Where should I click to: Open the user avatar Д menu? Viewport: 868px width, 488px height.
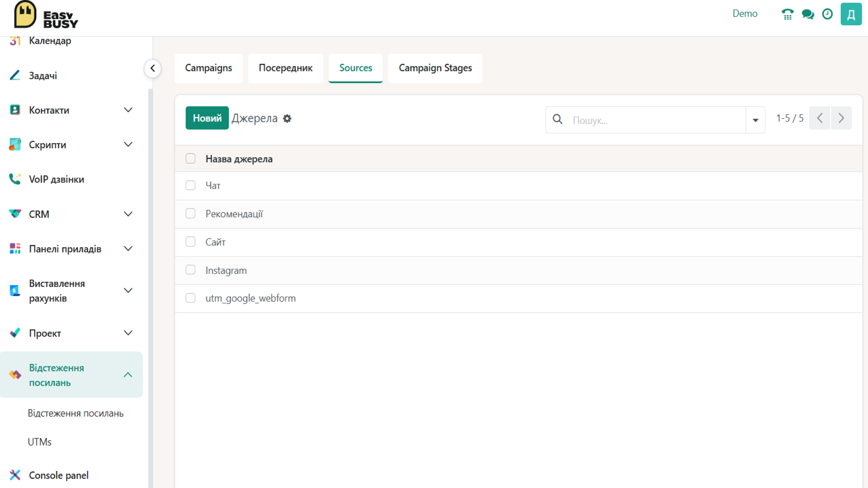point(851,14)
